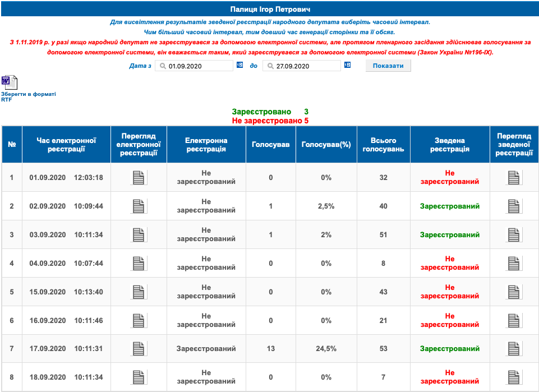Screen dimensions: 539x392
Task: Open electronic registration document for 17.09.2020
Action: (139, 349)
